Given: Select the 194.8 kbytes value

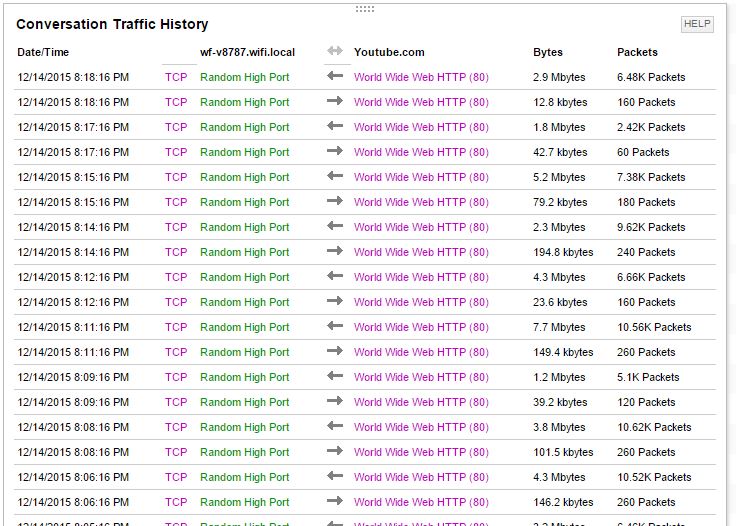Looking at the screenshot, I should tap(563, 252).
